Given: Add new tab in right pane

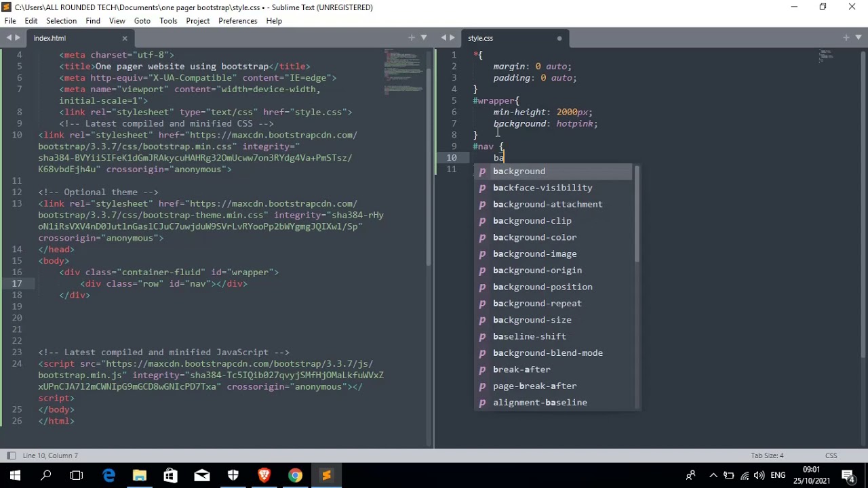Looking at the screenshot, I should (846, 37).
